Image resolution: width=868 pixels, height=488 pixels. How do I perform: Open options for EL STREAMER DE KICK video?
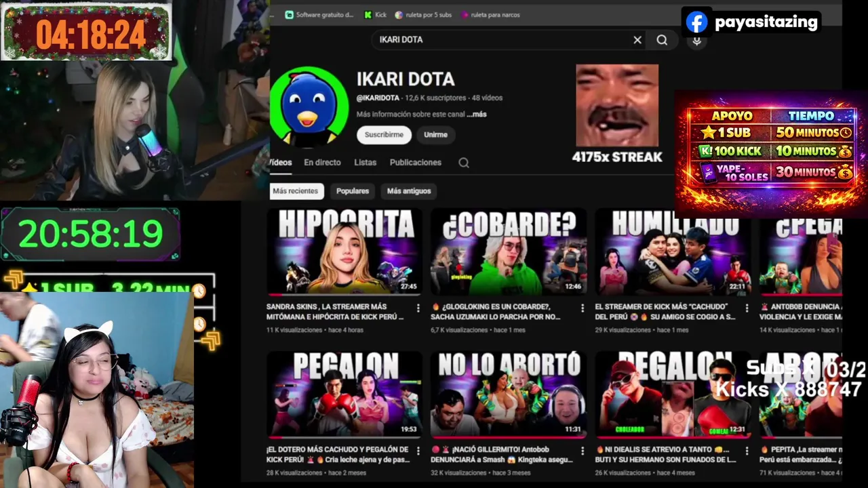pyautogui.click(x=747, y=308)
